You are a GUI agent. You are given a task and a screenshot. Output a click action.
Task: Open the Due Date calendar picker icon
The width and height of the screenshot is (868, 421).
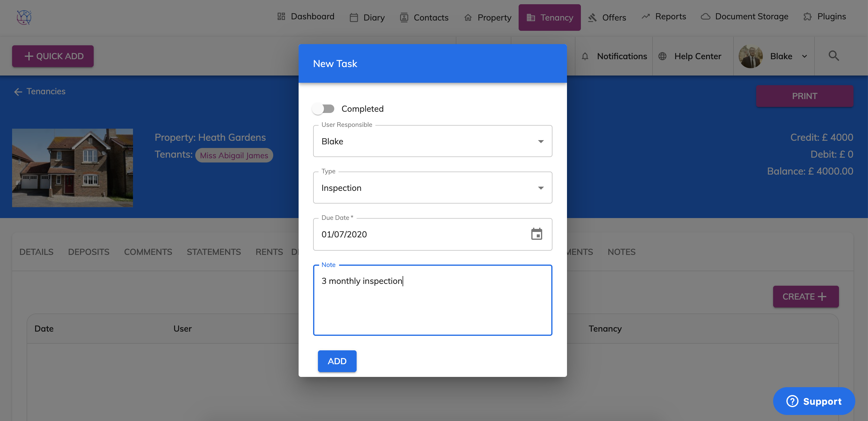(536, 234)
